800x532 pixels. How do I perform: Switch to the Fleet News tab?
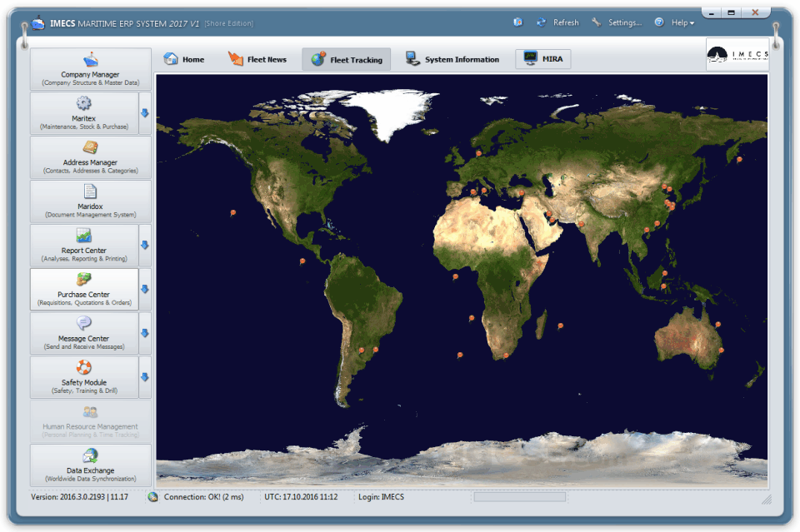257,59
